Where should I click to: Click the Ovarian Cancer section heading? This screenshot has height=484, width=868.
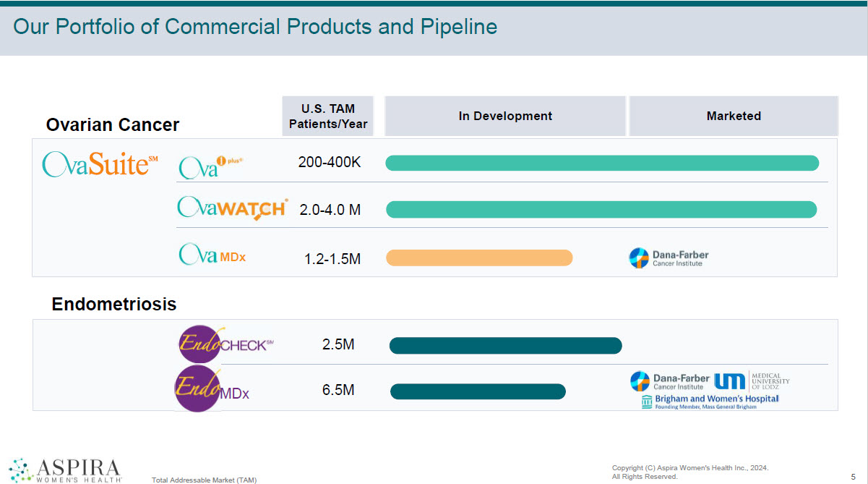113,124
